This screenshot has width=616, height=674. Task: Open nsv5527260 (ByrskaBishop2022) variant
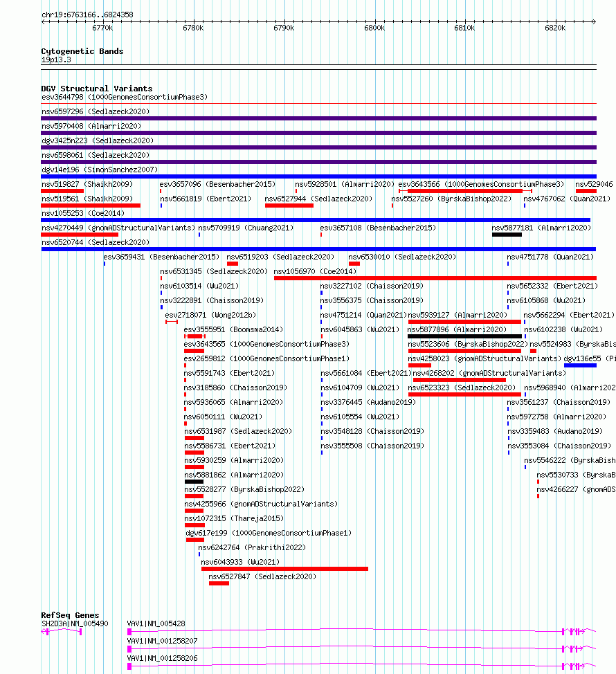pos(451,199)
